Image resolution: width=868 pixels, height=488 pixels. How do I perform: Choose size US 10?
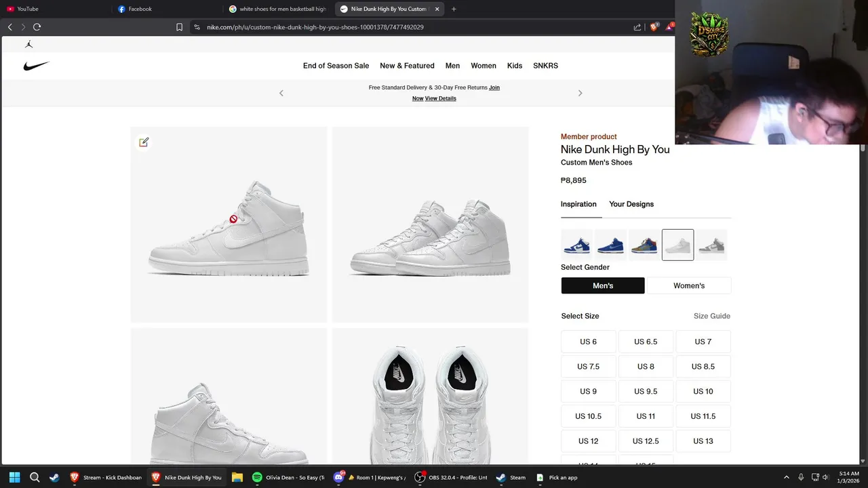click(703, 391)
